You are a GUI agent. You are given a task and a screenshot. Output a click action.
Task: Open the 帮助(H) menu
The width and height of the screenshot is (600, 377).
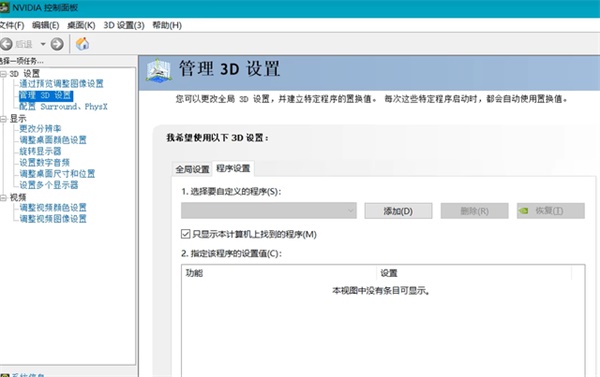[x=167, y=25]
